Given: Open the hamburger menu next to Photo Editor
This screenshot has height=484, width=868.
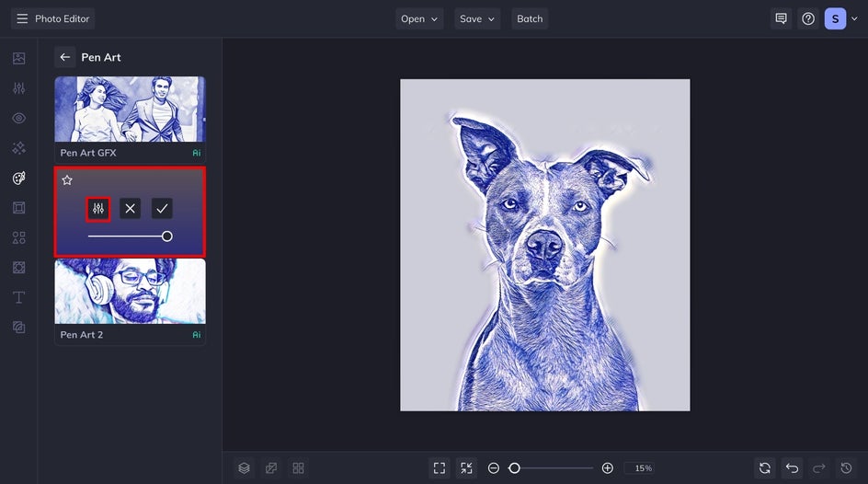Looking at the screenshot, I should (21, 18).
